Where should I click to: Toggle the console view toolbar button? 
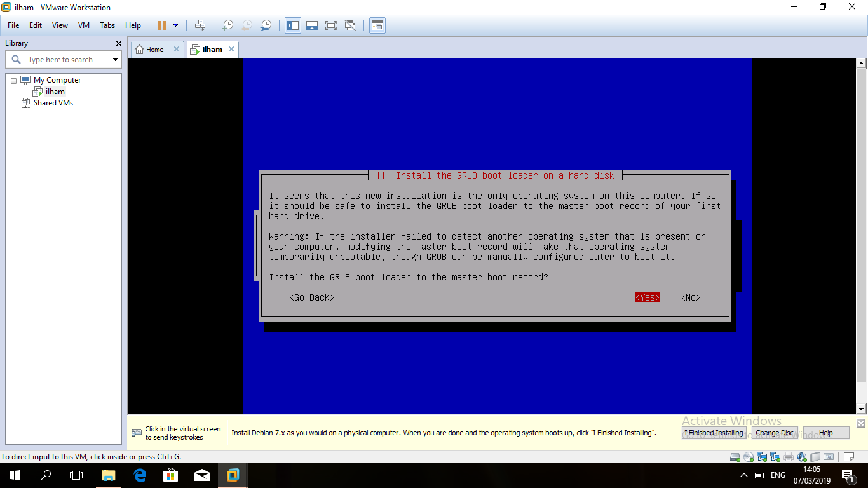pos(377,25)
